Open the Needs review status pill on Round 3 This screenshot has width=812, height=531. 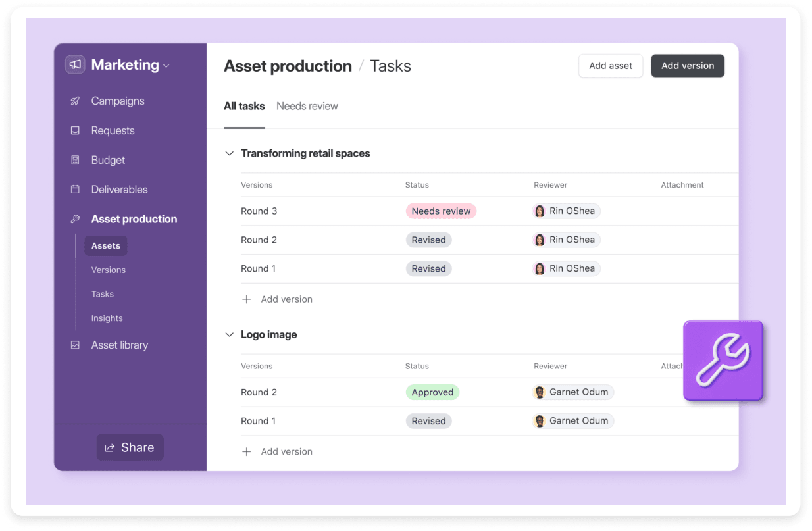pyautogui.click(x=441, y=211)
